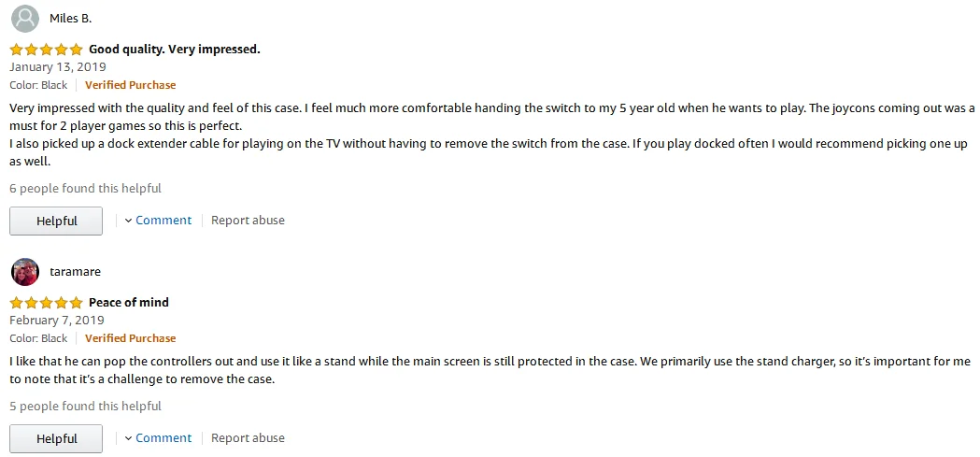Report abuse on taramare review

point(248,438)
